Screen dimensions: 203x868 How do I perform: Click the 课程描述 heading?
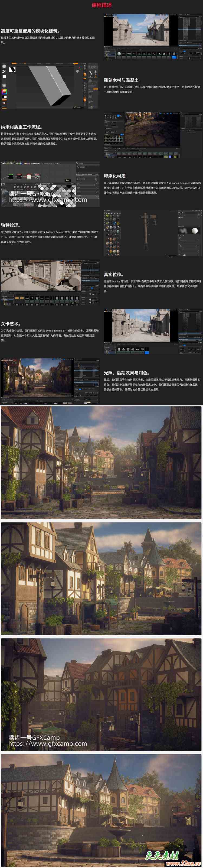101,5
